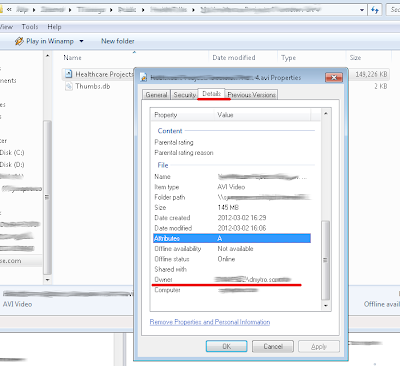Sort files by the Type column header

288,58
